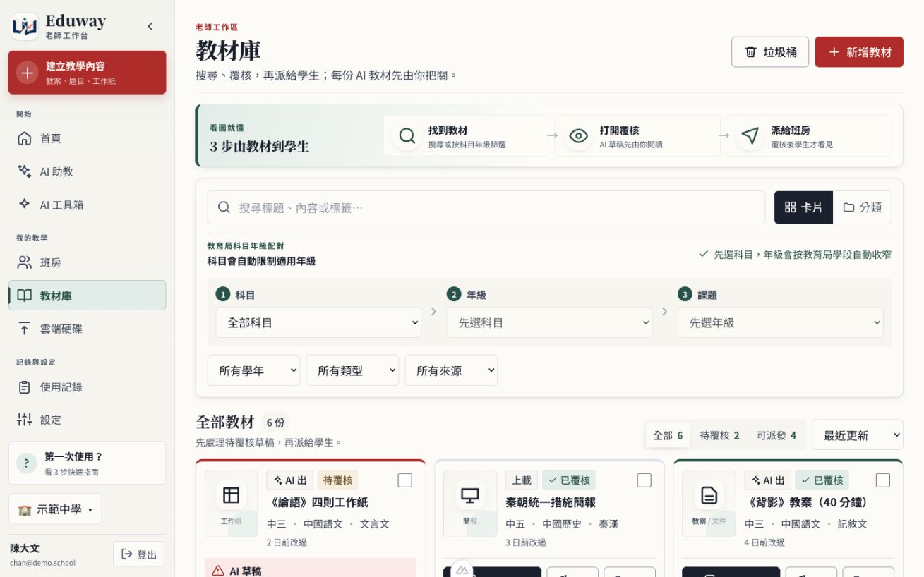The width and height of the screenshot is (924, 577).
Task: Open the 課題 dropdown showing 先選年級
Action: point(780,322)
